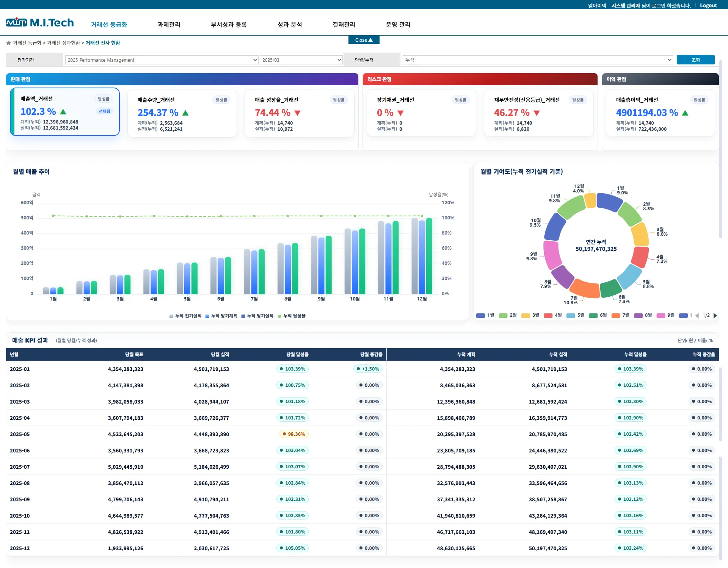This screenshot has width=728, height=568.
Task: Click the 105.05% badge in the 2025-12 row
Action: [x=293, y=548]
